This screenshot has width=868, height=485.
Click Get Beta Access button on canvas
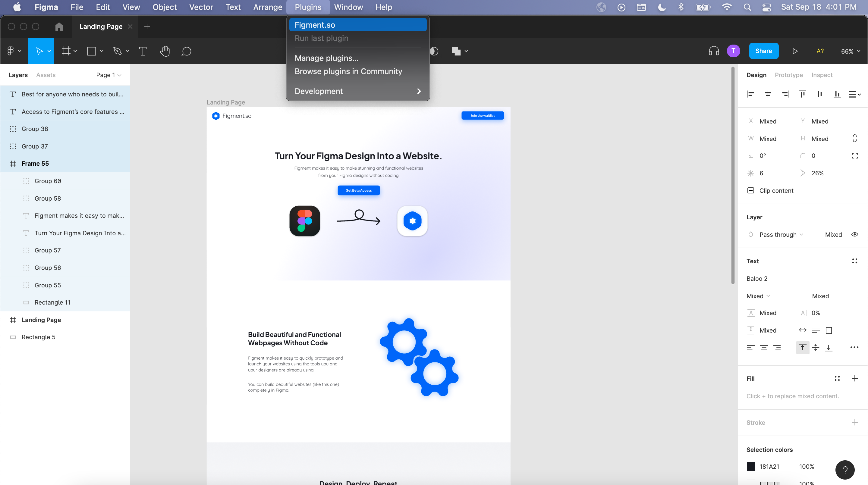coord(359,190)
